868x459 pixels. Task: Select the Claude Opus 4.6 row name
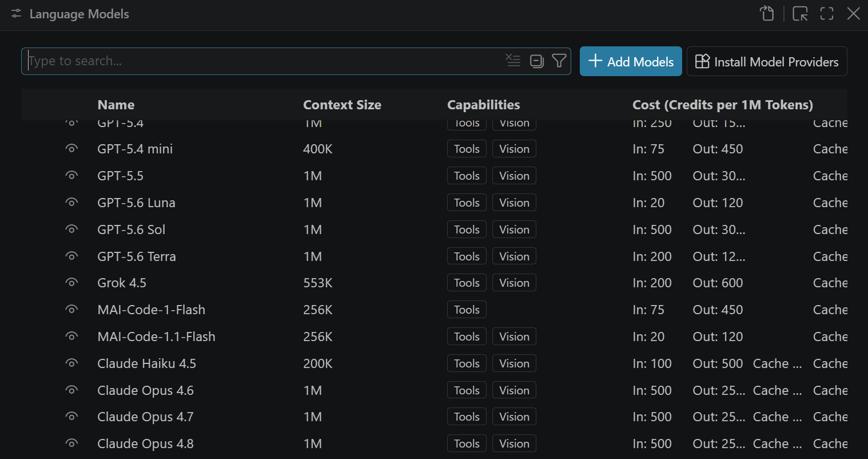pos(145,390)
